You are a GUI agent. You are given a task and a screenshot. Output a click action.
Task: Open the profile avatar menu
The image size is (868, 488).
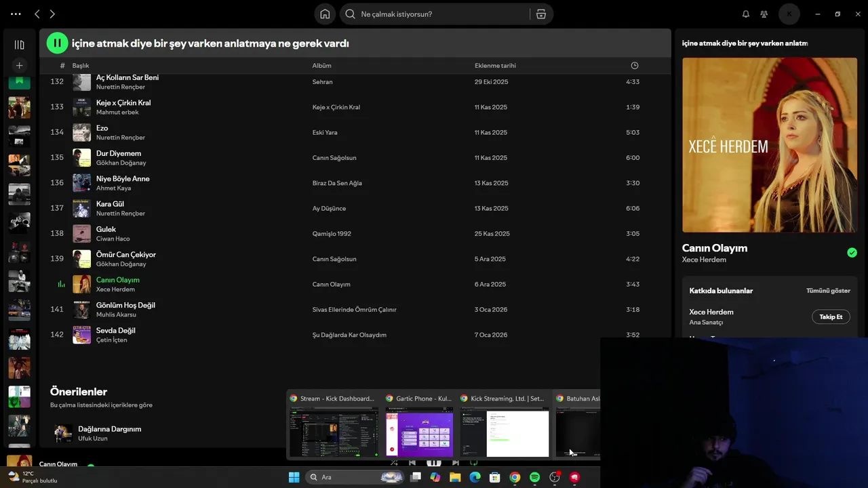pyautogui.click(x=789, y=14)
